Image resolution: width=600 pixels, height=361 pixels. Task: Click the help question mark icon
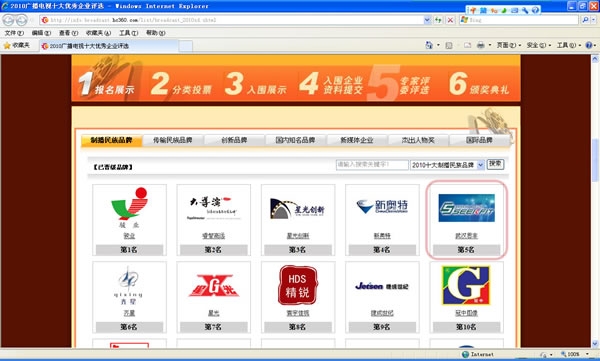point(589,46)
